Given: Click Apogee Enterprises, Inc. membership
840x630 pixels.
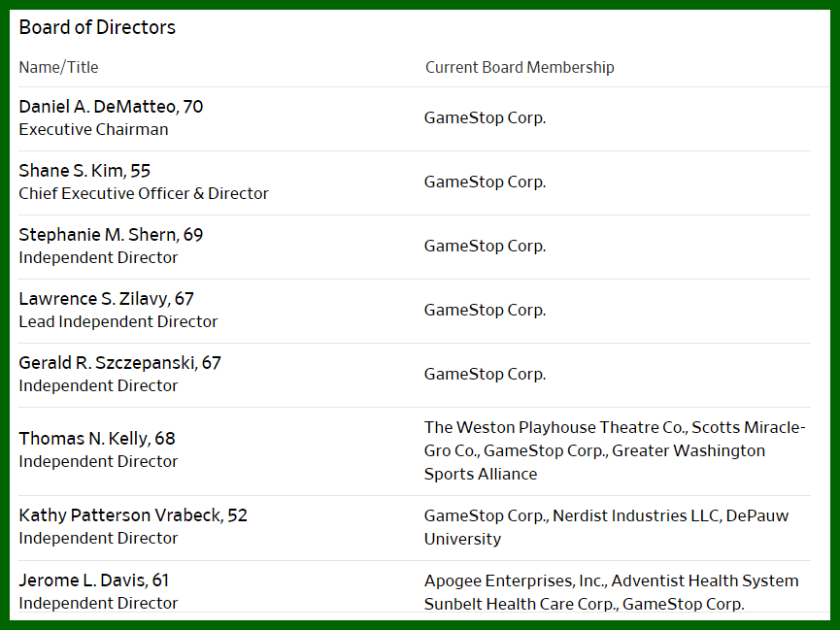Looking at the screenshot, I should (x=514, y=581).
